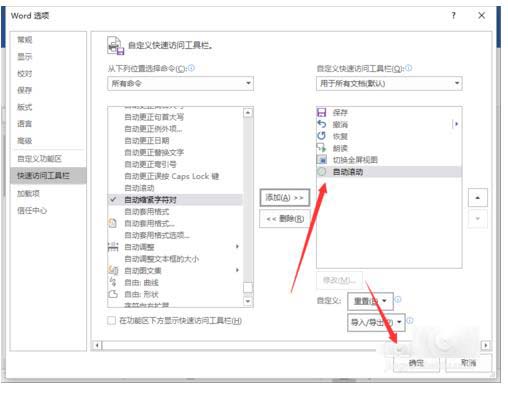
Task: Click the page icon next to 自动套用格式...
Action: tap(113, 223)
